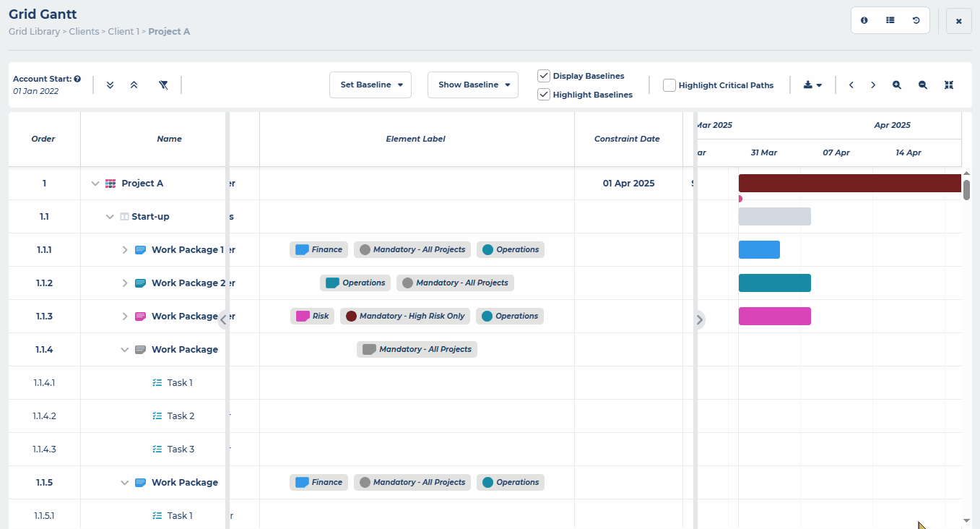The width and height of the screenshot is (980, 529).
Task: Select the Risk label in row 1.1.3
Action: coord(311,317)
